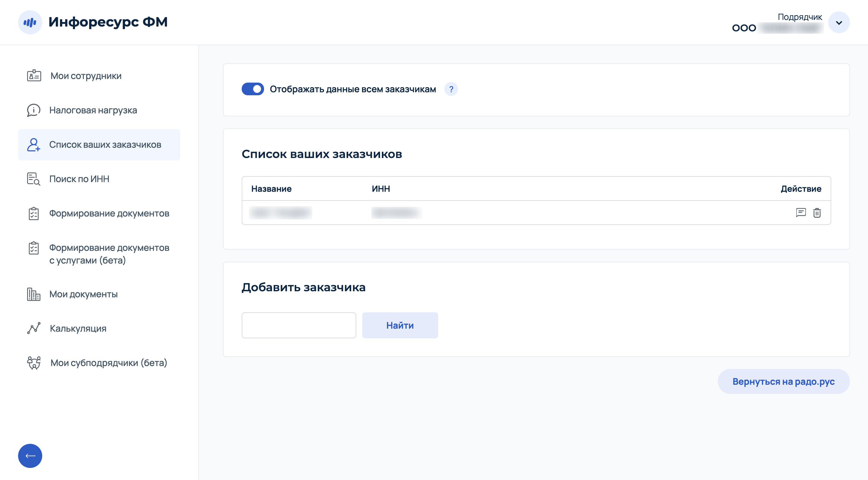Click the Список ваших заказчиков section heading
Screen dimensions: 868x480
(x=322, y=154)
